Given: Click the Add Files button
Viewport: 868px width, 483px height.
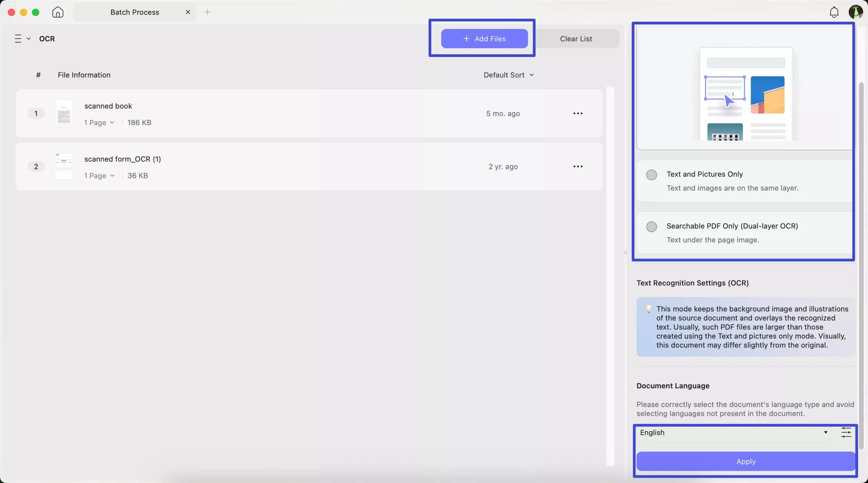Looking at the screenshot, I should tap(484, 38).
